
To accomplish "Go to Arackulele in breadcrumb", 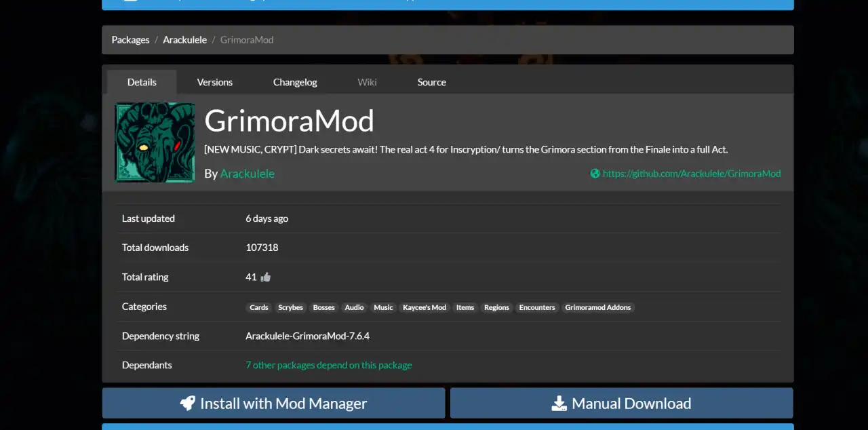I will [185, 40].
